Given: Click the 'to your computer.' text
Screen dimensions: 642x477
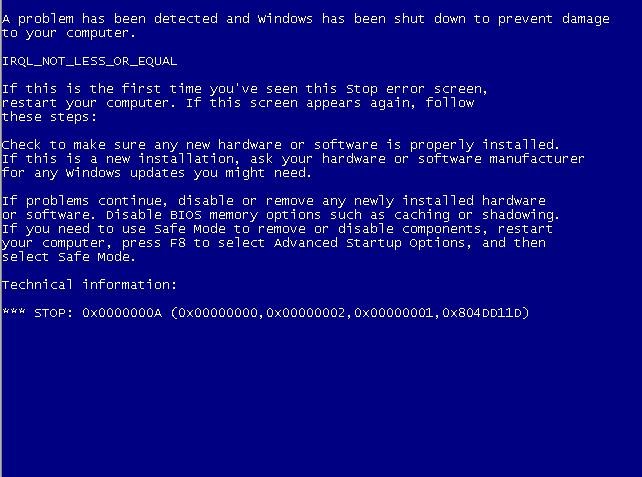Looking at the screenshot, I should pyautogui.click(x=68, y=33).
